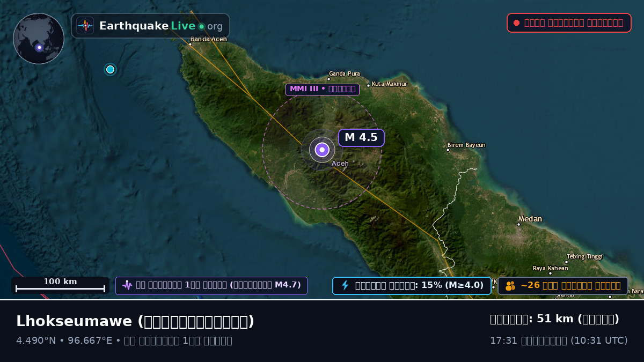Click the red dot in the status badge
Viewport: 644px width, 362px height.
(516, 23)
